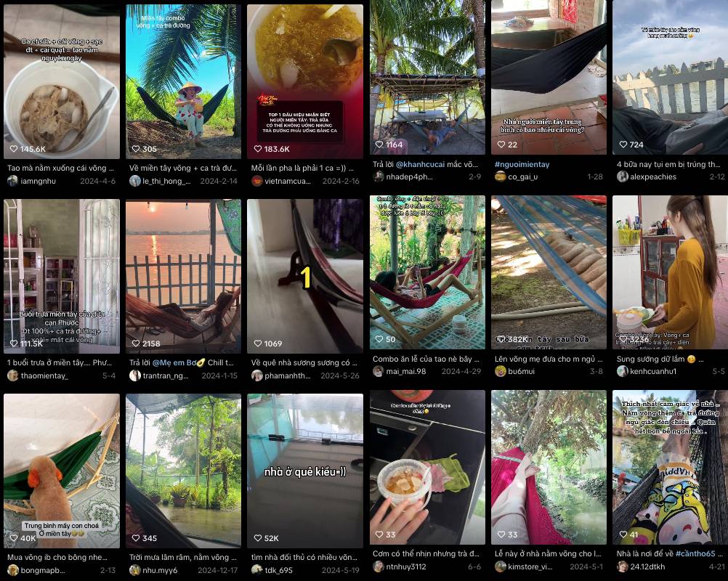Click heart icon with 724 likes
Image resolution: width=728 pixels, height=581 pixels.
pyautogui.click(x=623, y=145)
